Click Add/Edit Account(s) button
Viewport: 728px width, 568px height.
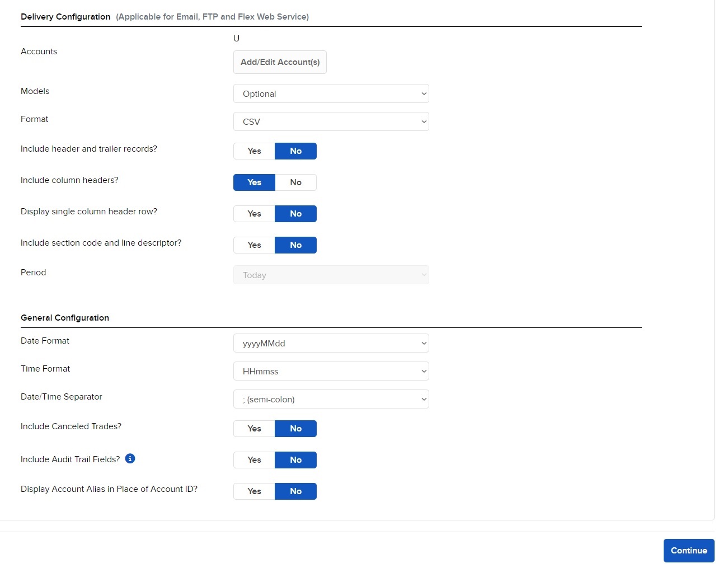280,62
